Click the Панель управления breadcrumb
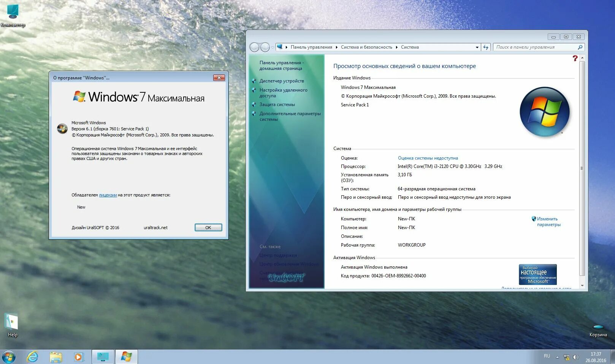The width and height of the screenshot is (615, 364). (x=311, y=47)
